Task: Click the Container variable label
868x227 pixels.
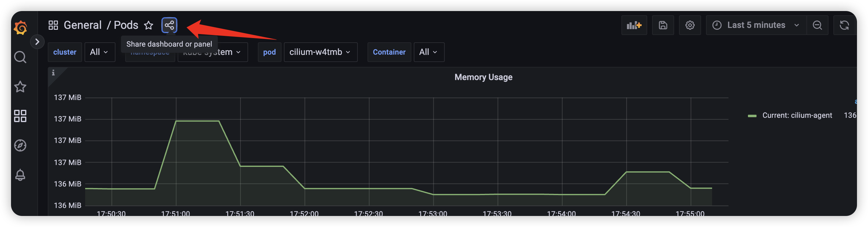Action: pos(389,52)
